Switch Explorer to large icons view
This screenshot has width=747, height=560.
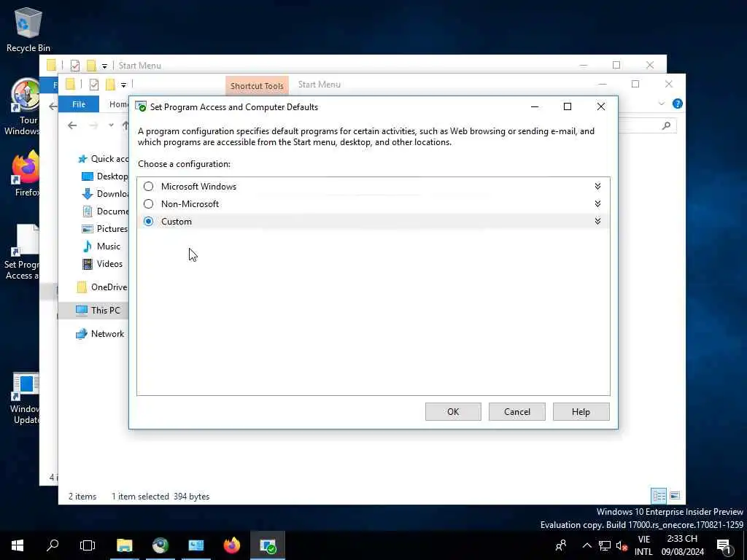675,496
